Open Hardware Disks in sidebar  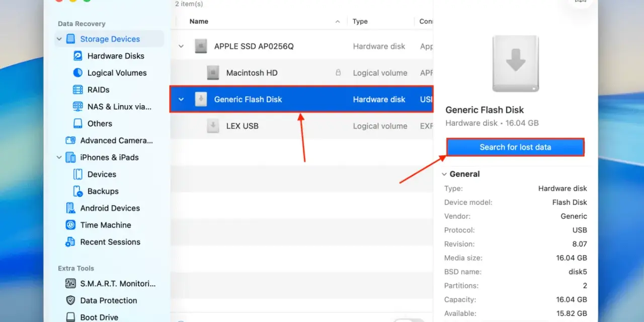tap(116, 56)
